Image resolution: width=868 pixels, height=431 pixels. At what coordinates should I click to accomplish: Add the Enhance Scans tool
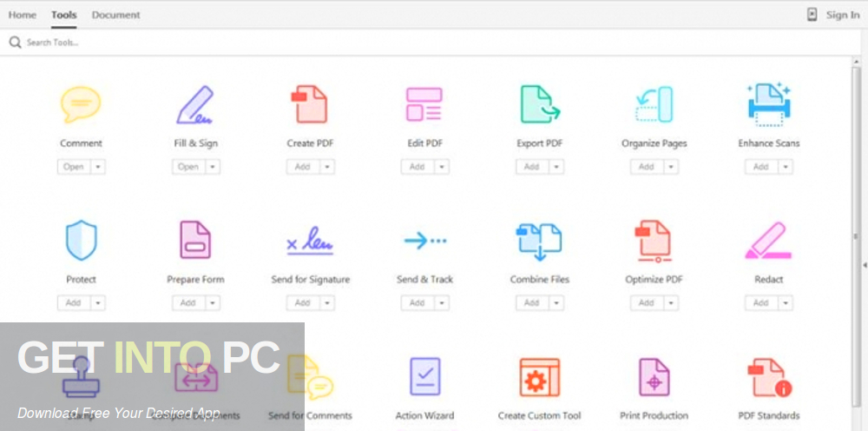click(x=761, y=167)
